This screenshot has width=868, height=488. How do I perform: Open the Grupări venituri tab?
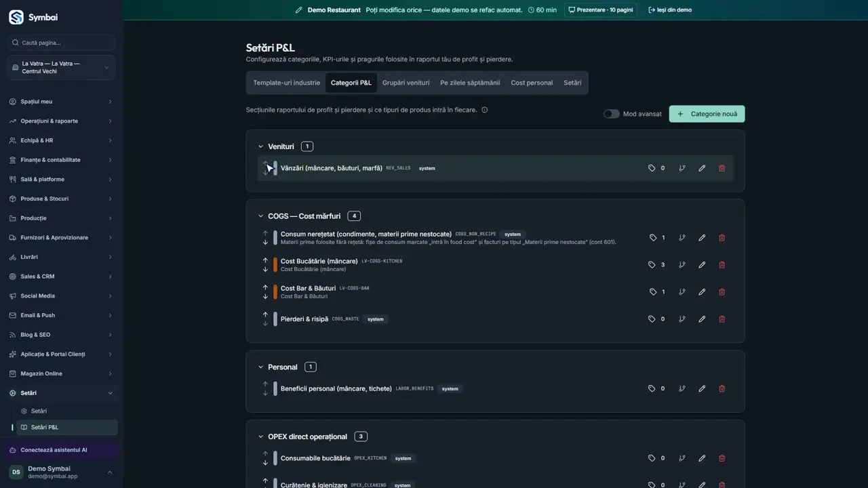pos(406,83)
